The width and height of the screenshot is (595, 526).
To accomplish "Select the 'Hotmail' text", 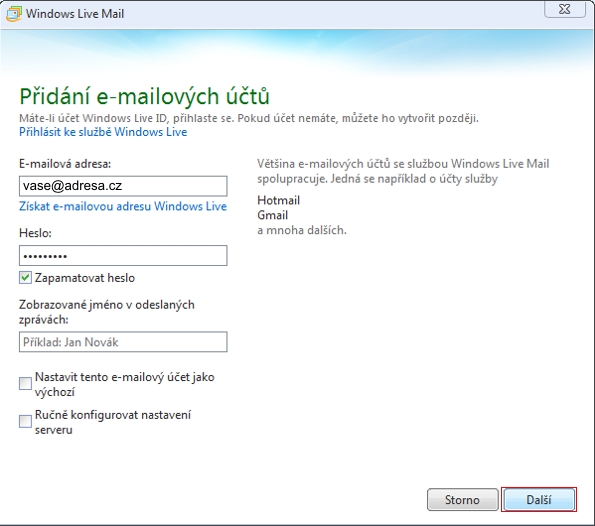I will [279, 200].
